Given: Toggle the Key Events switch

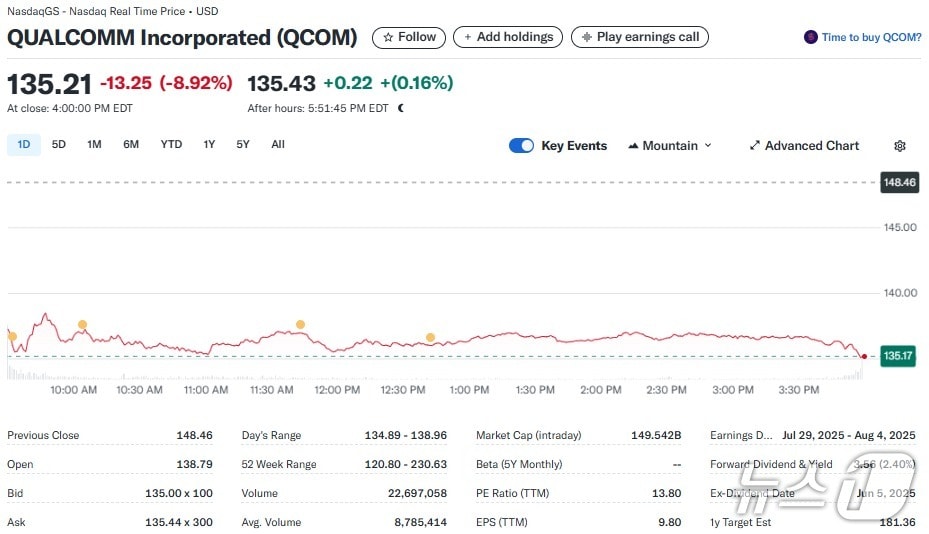Looking at the screenshot, I should click(521, 146).
